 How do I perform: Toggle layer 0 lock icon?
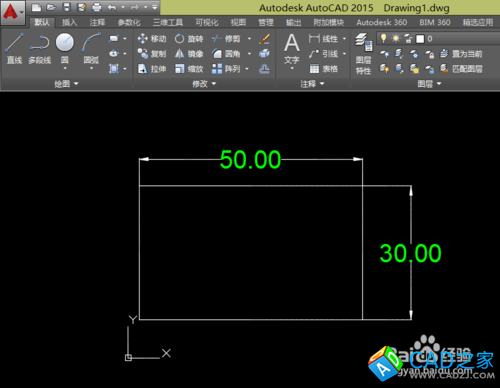[x=408, y=39]
